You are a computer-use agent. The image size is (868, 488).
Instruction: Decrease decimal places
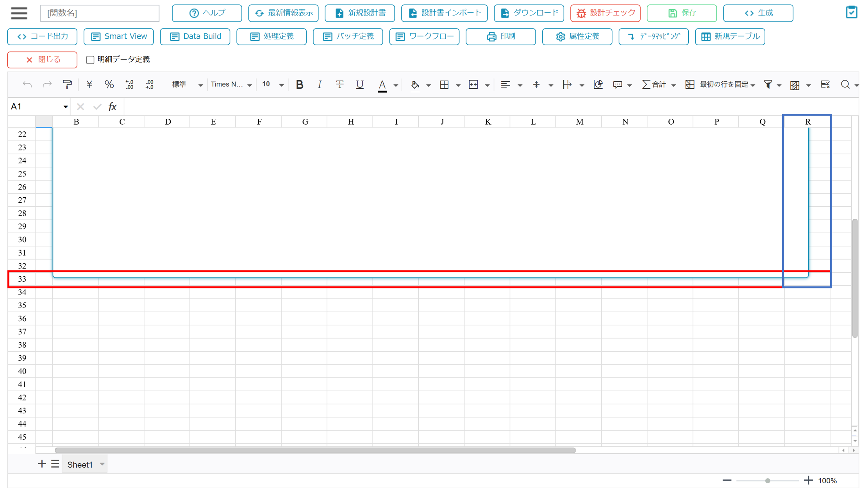click(x=150, y=84)
